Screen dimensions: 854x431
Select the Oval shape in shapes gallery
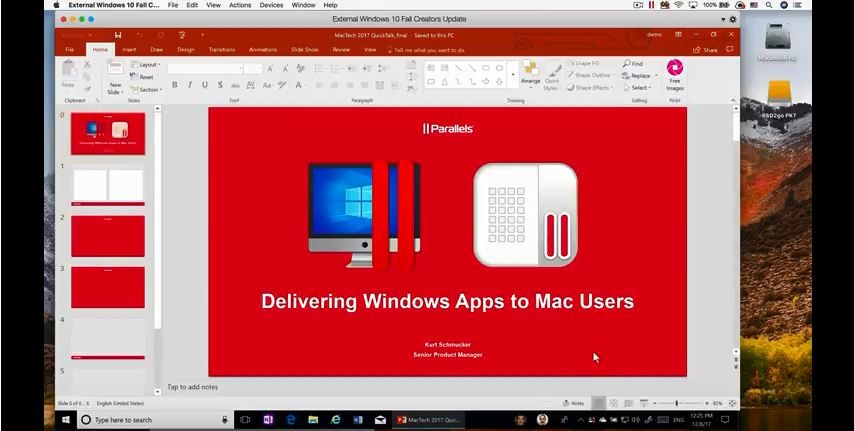tap(499, 68)
